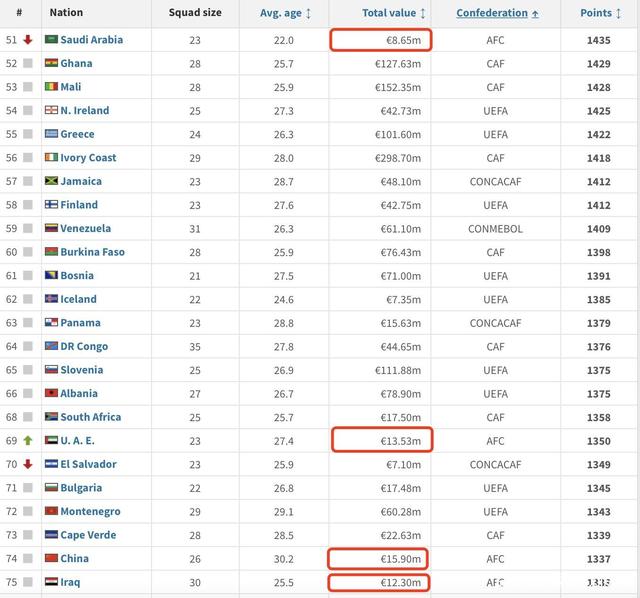Click the Points column header
This screenshot has width=640, height=598.
coord(596,13)
